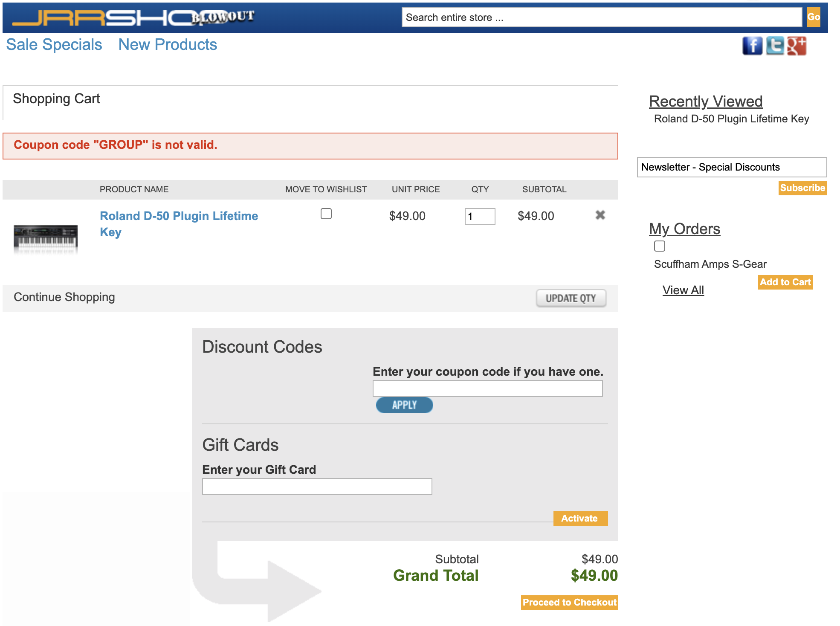
Task: Focus the coupon code input field
Action: (487, 388)
